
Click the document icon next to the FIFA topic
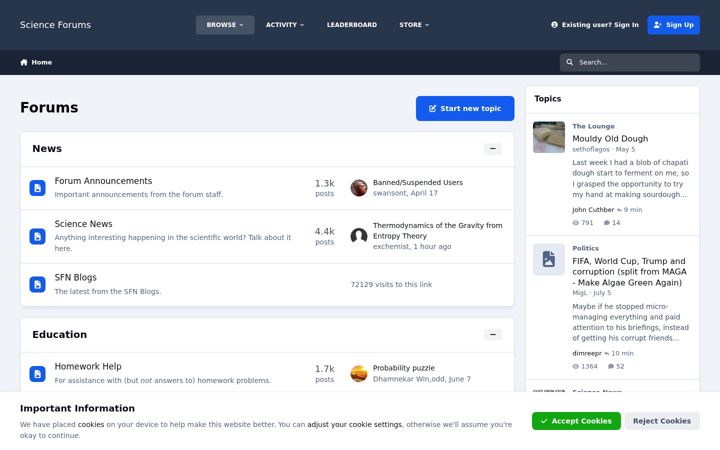click(x=549, y=259)
